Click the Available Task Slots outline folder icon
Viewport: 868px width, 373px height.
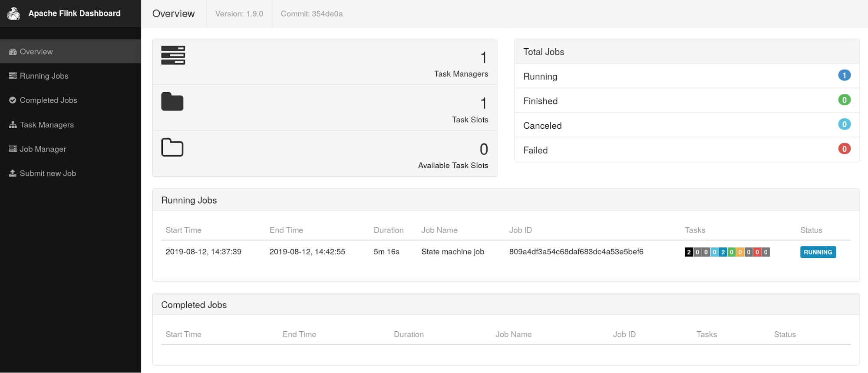[172, 147]
